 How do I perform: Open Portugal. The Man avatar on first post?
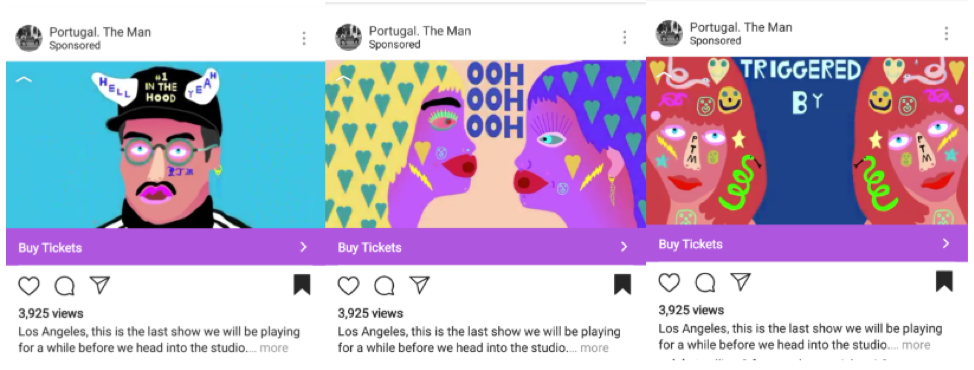coord(29,38)
